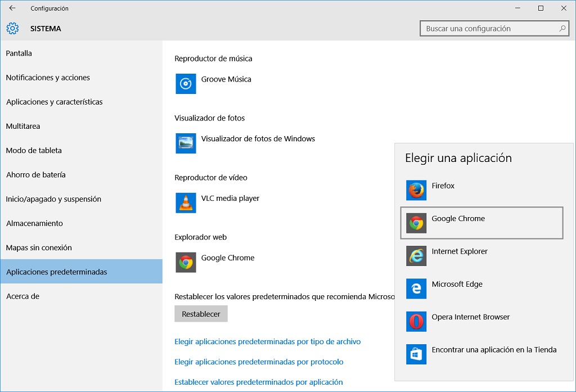
Task: Click the Groove Música app icon
Action: point(186,84)
